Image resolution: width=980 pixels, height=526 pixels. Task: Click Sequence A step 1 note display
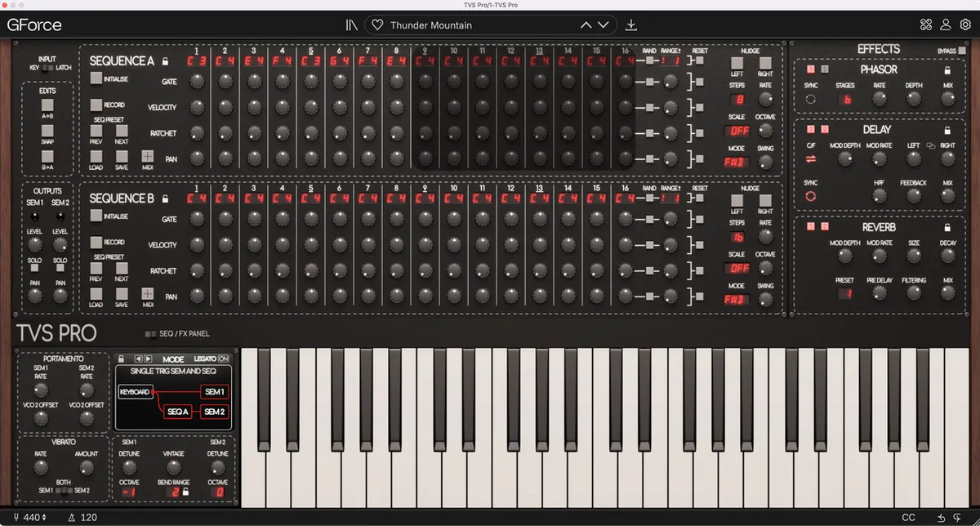196,61
